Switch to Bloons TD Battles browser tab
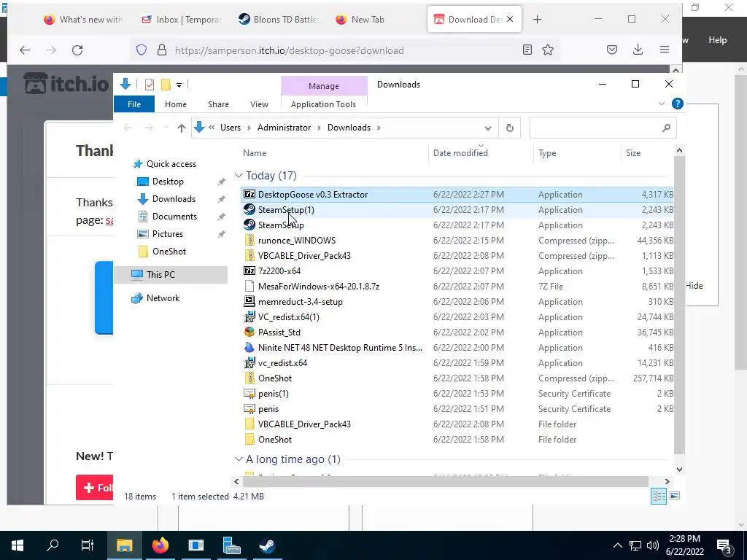Image resolution: width=747 pixels, height=560 pixels. click(279, 20)
